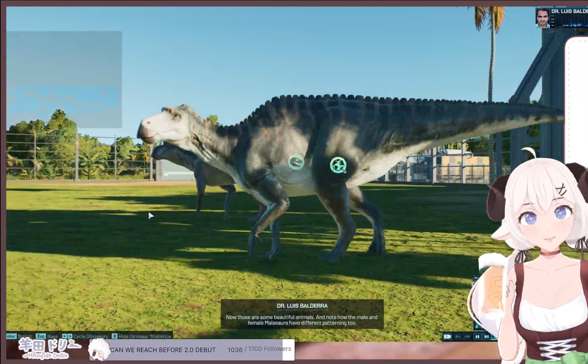Viewport: 588px width, 364px height.
Task: Click the Hitsujida Dollie channel logo
Action: (x=47, y=349)
